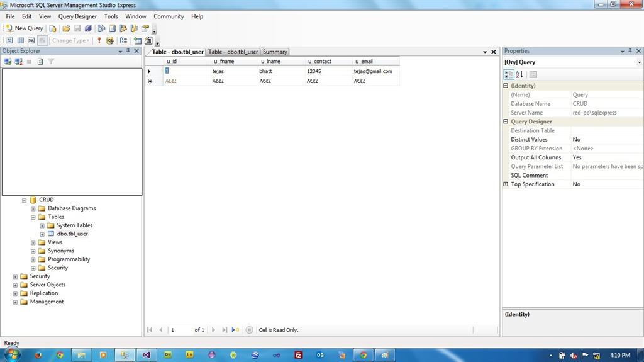Show Object Explorer via its toolbar icon
Screen dimensions: 644x362
123,28
